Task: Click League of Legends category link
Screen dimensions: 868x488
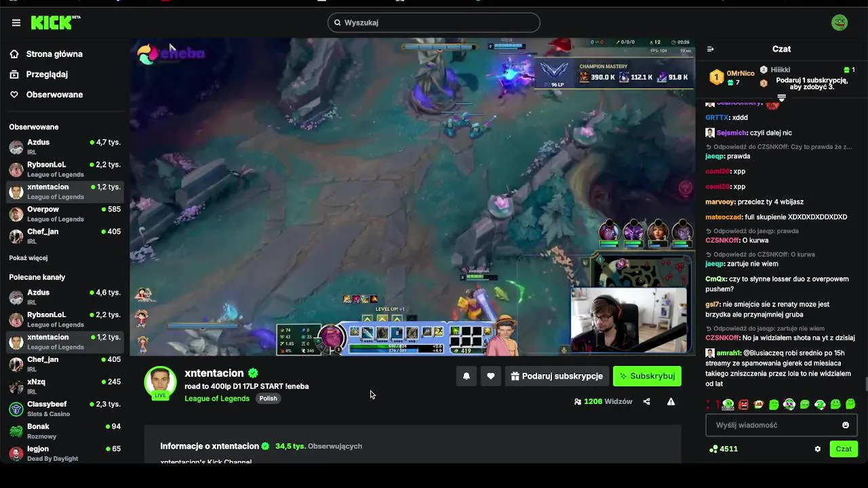Action: (217, 399)
